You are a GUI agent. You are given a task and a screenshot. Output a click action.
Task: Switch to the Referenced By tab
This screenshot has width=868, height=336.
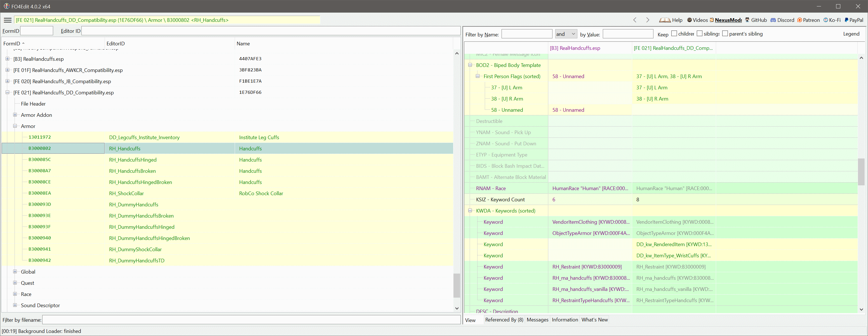click(504, 319)
